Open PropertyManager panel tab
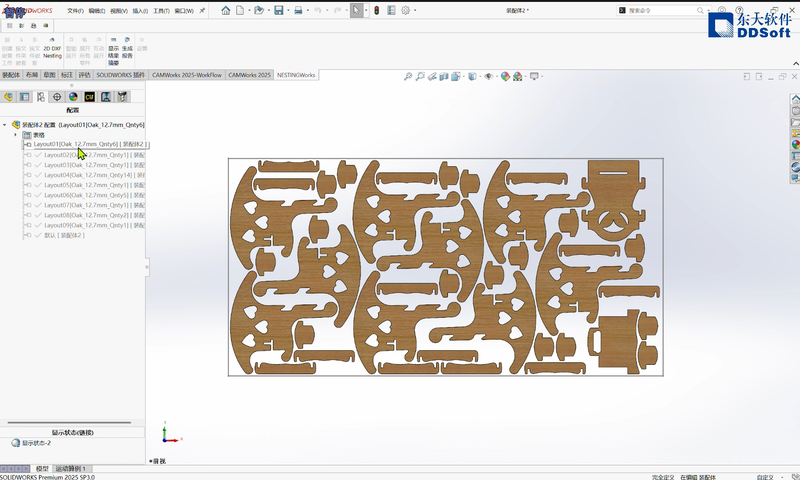Screen dimensions: 800x480 tap(24, 97)
